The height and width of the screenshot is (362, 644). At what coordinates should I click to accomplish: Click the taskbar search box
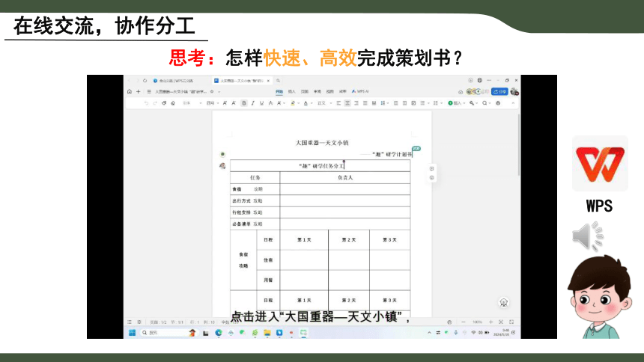point(168,332)
